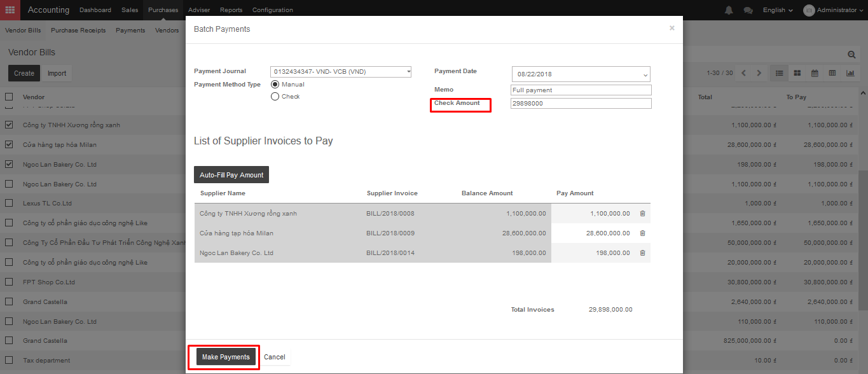Edit Pay Amount for Cửa hàng tạp hóa Milan
The height and width of the screenshot is (374, 868).
(593, 233)
